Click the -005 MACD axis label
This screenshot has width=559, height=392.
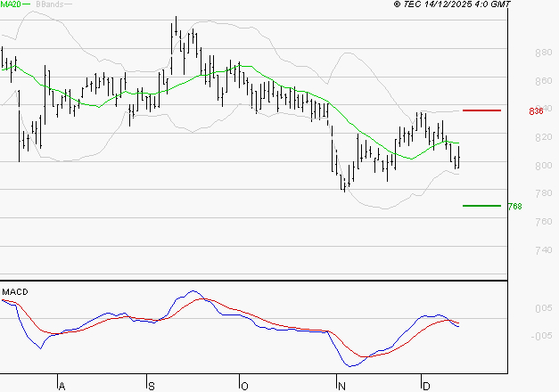click(541, 336)
